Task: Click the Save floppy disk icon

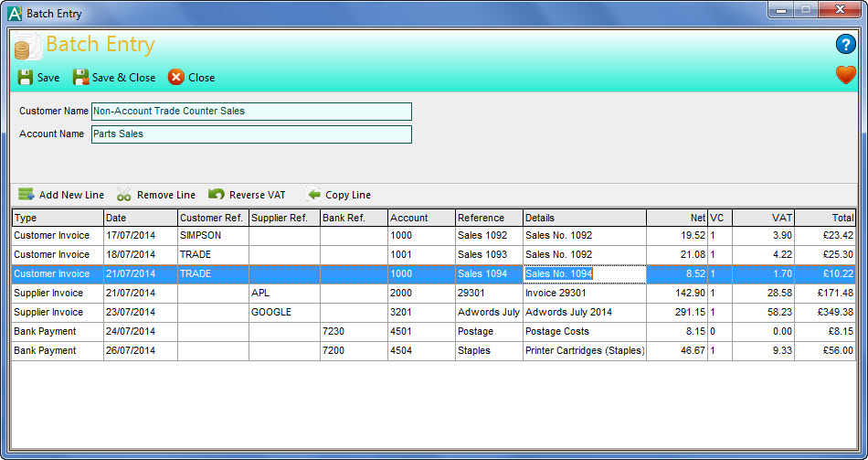Action: (26, 78)
